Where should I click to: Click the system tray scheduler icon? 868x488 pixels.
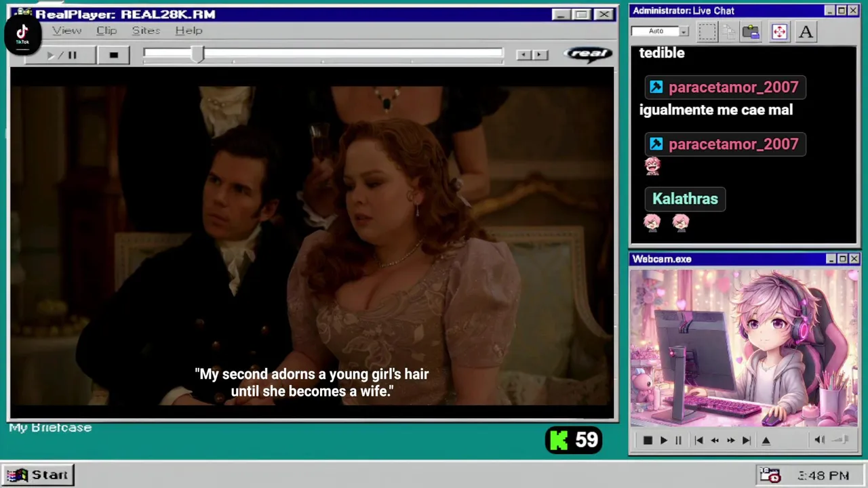(770, 475)
